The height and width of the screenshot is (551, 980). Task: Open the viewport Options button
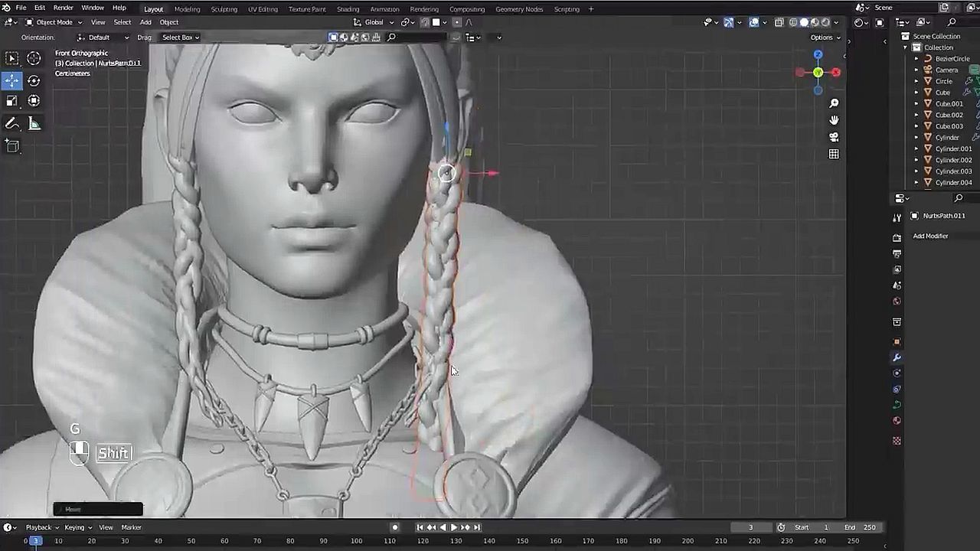coord(825,37)
